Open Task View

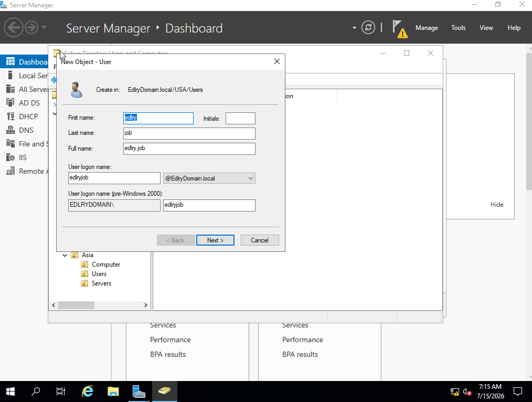tap(61, 392)
